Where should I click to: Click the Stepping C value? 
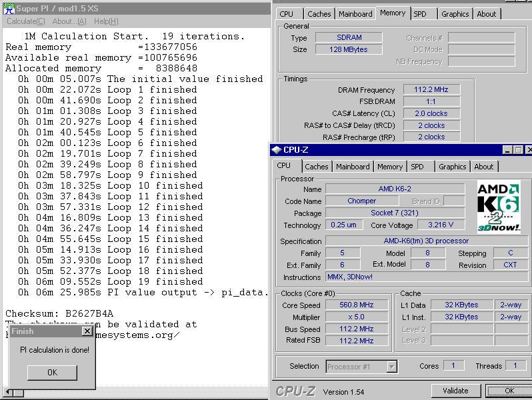510,253
